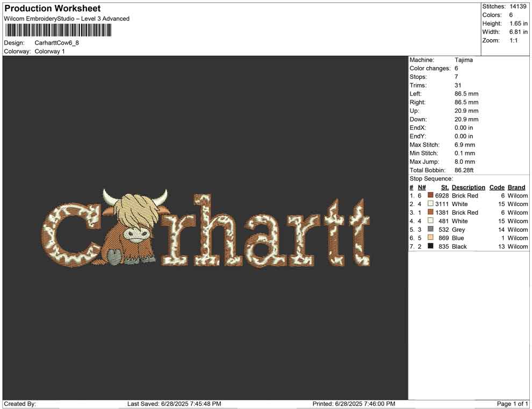Image resolution: width=532 pixels, height=409 pixels.
Task: Click the Height value 1.65 in
Action: [519, 24]
